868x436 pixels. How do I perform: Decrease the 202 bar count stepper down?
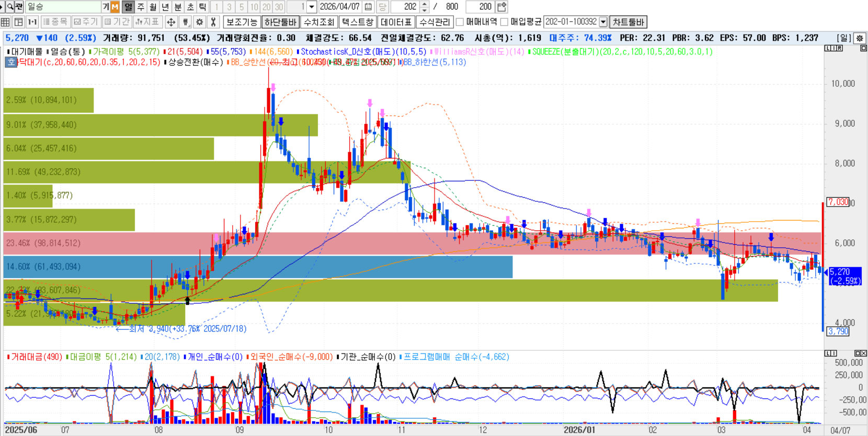(x=425, y=9)
